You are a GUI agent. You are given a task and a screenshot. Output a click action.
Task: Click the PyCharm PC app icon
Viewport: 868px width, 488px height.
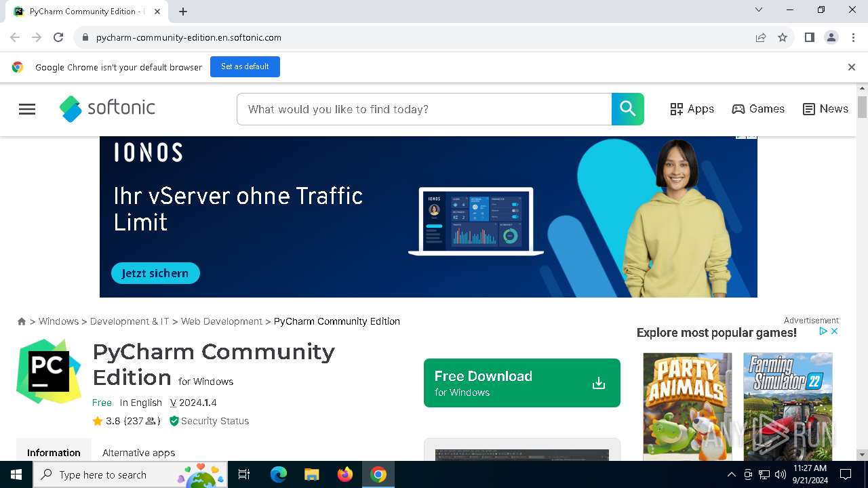(49, 371)
